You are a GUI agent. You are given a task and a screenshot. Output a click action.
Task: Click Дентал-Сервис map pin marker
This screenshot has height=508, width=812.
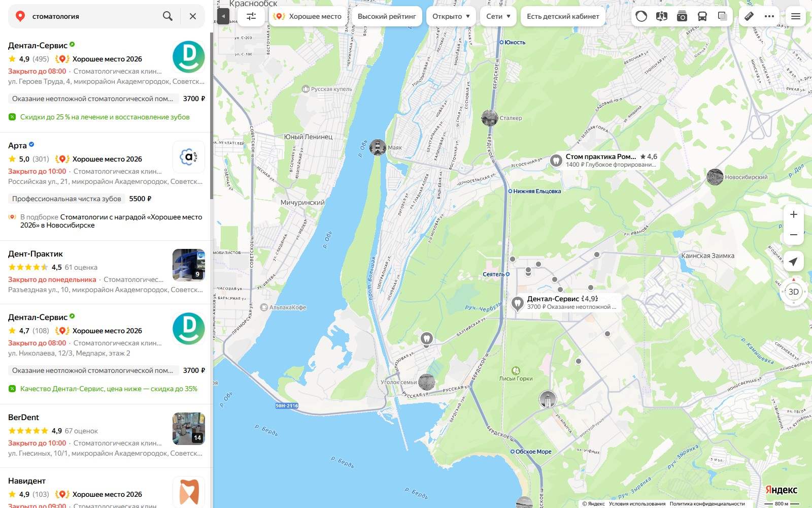(x=517, y=303)
